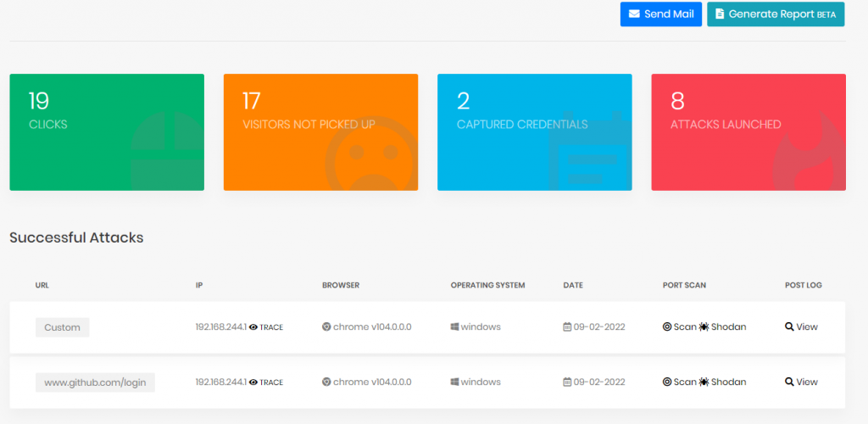View the post log for github.com row

802,382
